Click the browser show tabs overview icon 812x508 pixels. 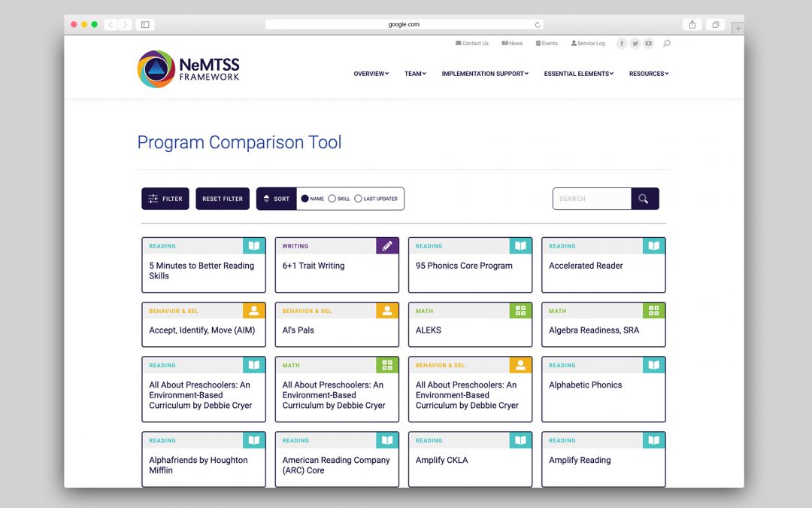(x=715, y=24)
